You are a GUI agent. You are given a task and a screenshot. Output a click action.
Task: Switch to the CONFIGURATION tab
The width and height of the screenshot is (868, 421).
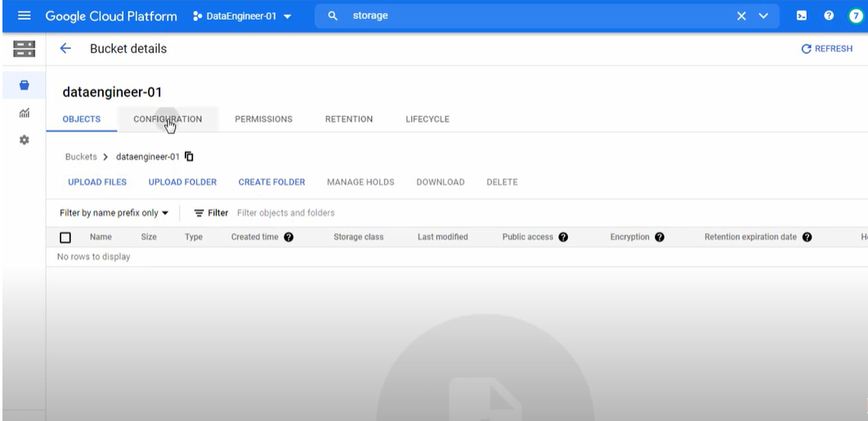tap(168, 119)
